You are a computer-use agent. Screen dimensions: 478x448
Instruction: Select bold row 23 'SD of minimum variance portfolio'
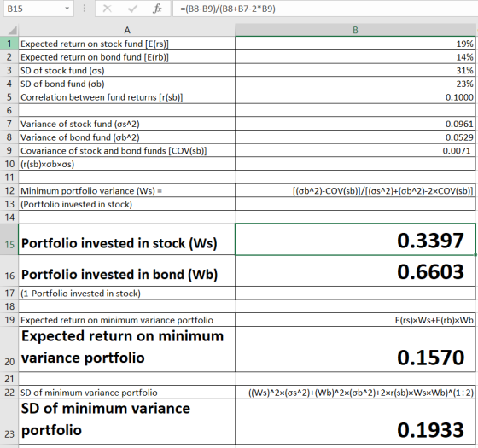click(x=127, y=422)
